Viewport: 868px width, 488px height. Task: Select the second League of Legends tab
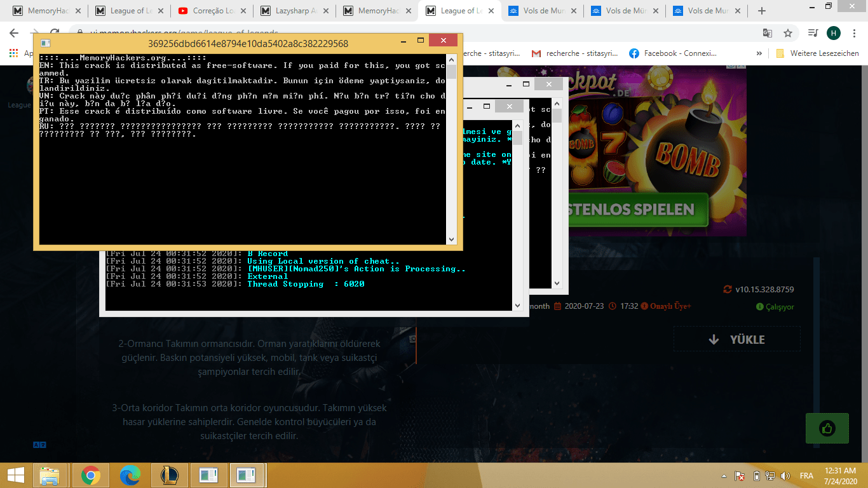[x=460, y=11]
